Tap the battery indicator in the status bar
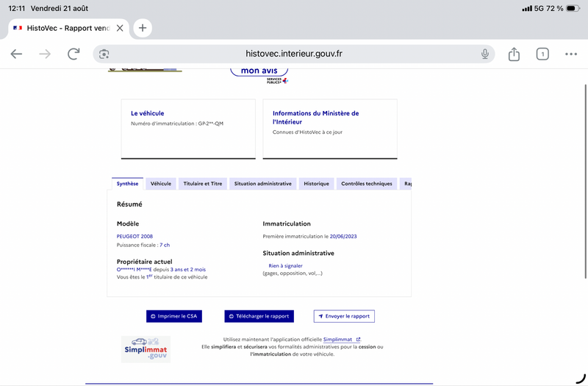Viewport: 588px width, 386px height. click(573, 8)
